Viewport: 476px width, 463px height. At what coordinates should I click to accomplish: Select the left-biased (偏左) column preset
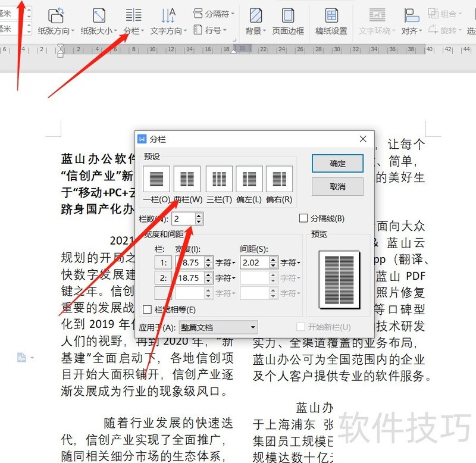click(249, 179)
